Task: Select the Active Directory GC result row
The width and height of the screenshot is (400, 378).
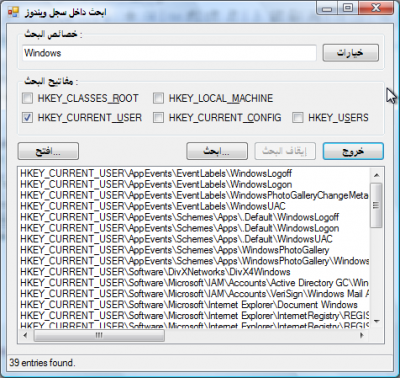Action: point(194,283)
